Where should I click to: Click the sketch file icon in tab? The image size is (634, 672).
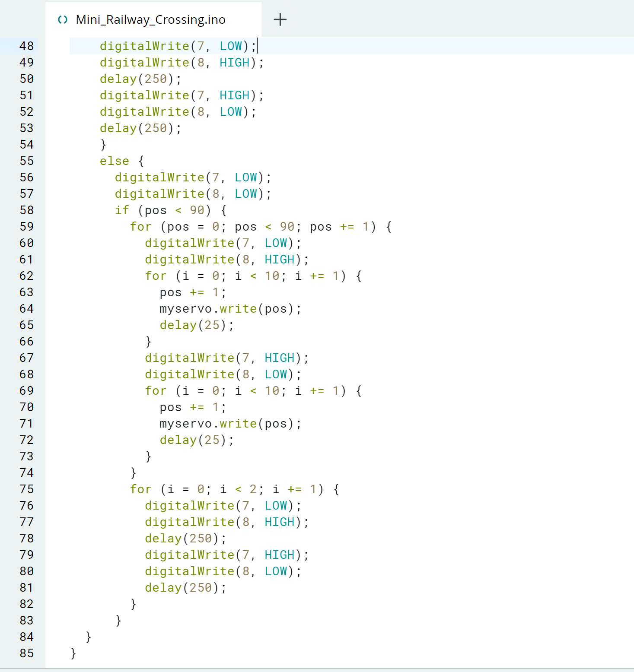(63, 19)
